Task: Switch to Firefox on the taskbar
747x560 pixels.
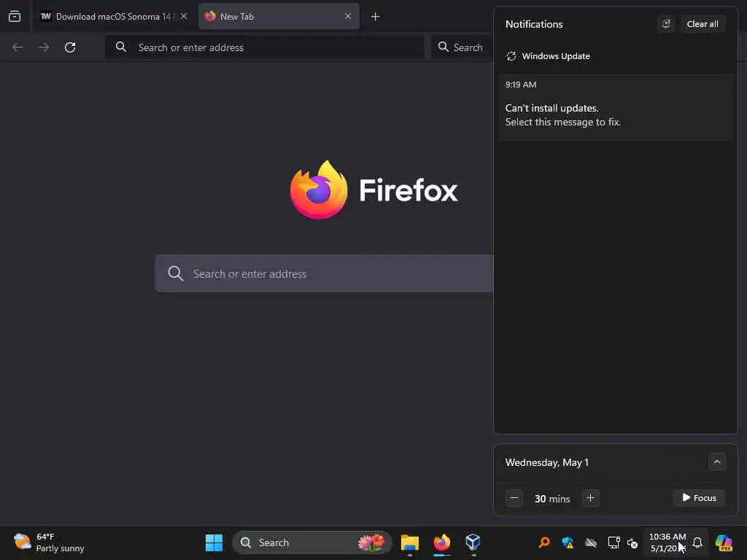Action: 441,542
